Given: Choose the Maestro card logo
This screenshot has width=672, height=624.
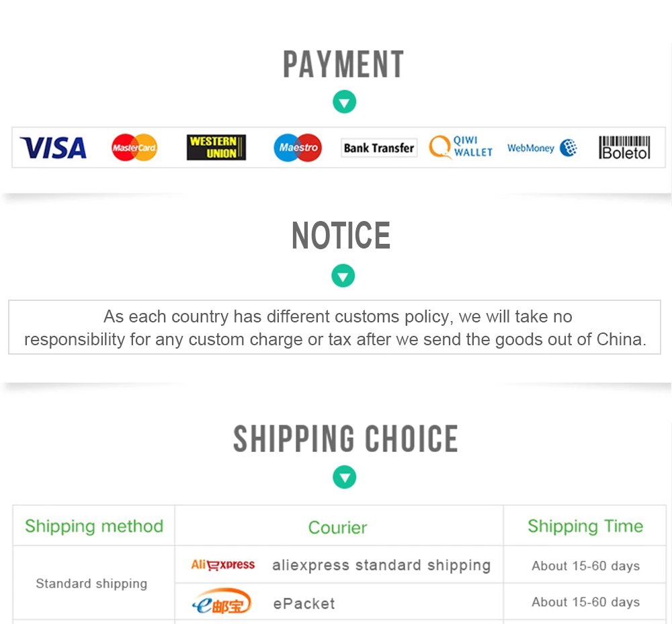Looking at the screenshot, I should point(298,148).
